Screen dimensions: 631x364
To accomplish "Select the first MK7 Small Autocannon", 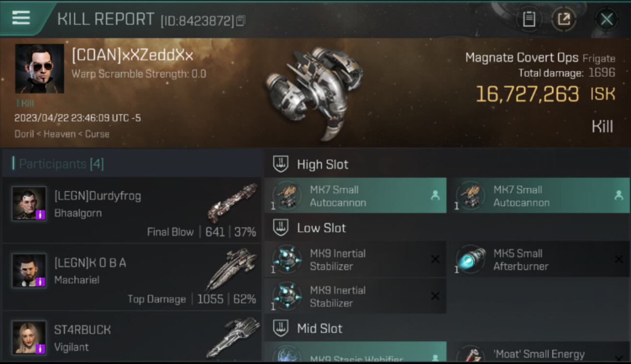I will click(x=355, y=196).
